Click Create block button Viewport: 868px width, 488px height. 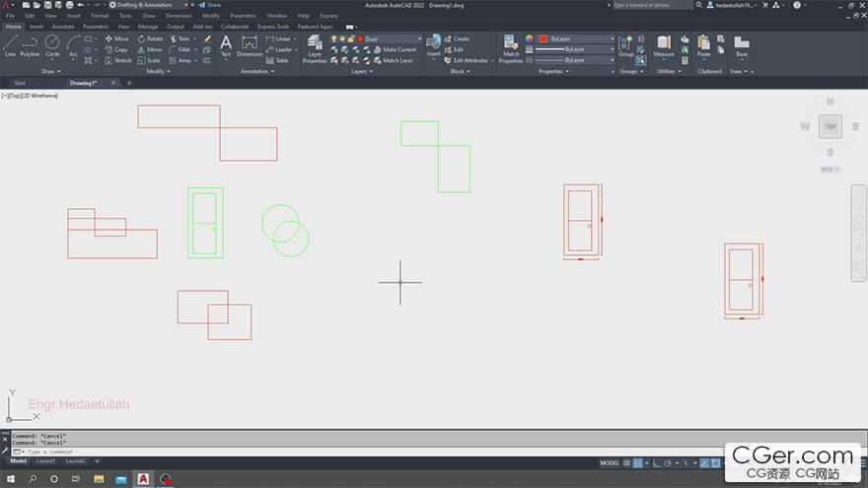pos(457,38)
